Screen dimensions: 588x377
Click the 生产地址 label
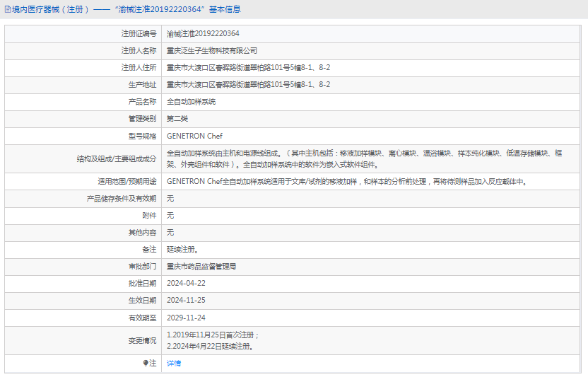[142, 85]
